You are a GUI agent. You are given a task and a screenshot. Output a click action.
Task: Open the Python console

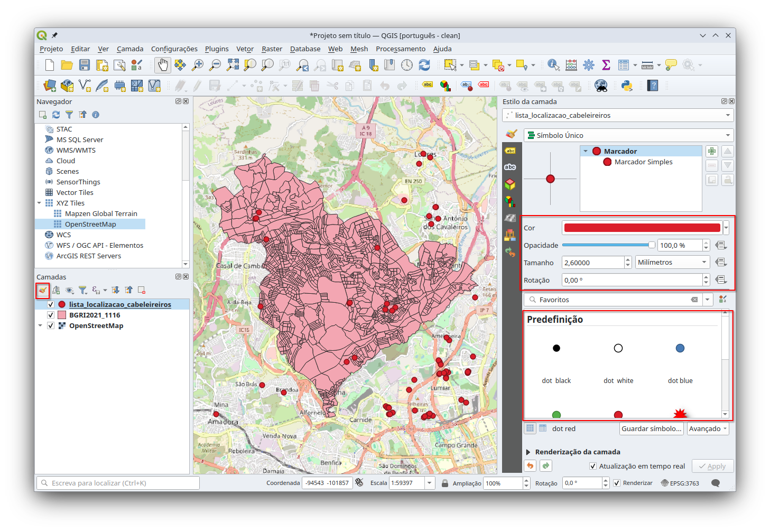click(x=627, y=86)
